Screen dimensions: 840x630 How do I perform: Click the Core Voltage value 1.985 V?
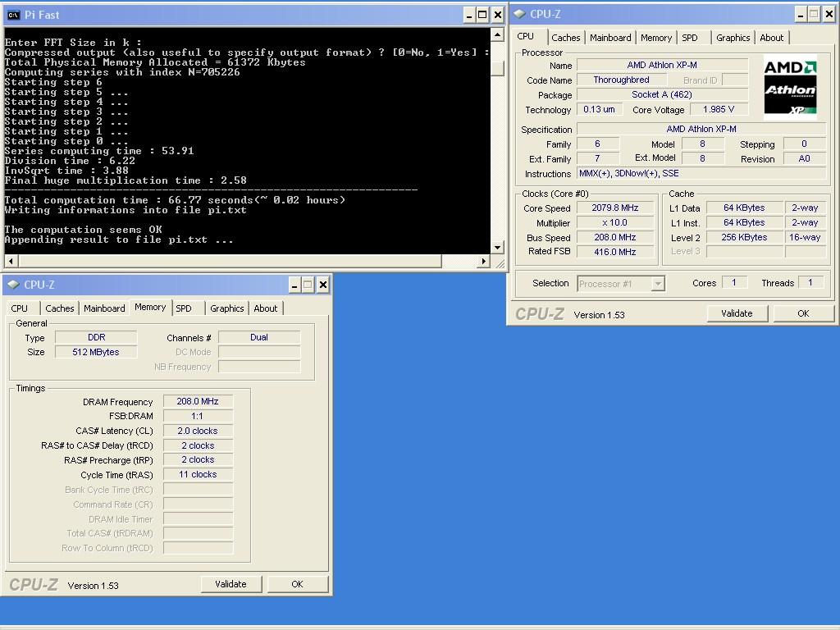[719, 109]
